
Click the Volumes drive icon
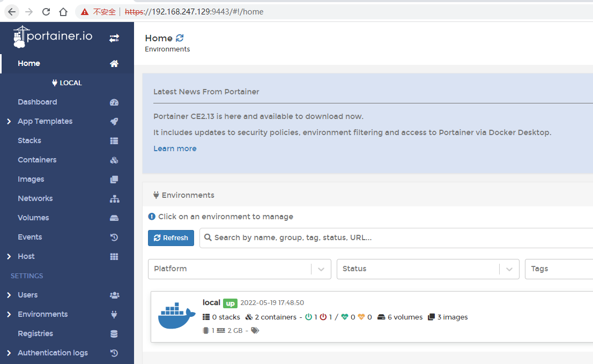(x=114, y=218)
